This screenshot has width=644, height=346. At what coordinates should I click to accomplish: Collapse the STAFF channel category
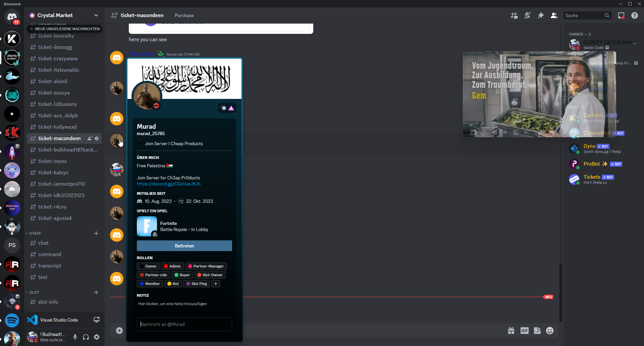pyautogui.click(x=35, y=233)
